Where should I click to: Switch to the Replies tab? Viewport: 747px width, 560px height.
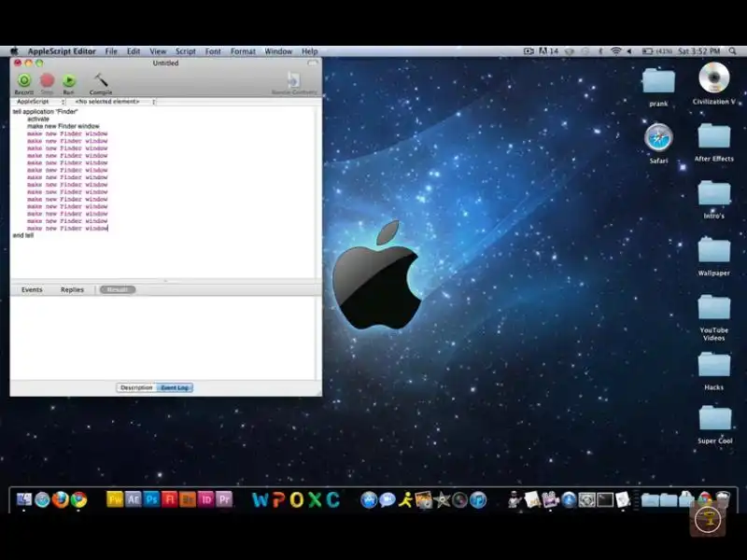[72, 289]
